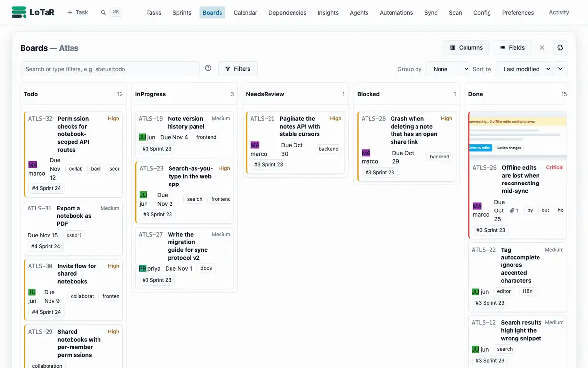Click #4 Sprint 24 tag on ATLS-32
This screenshot has height=368, width=588.
tap(47, 188)
